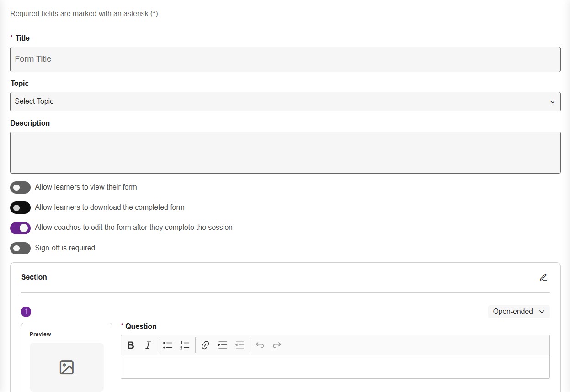
Task: Open the Select Topic dropdown
Action: (x=285, y=101)
